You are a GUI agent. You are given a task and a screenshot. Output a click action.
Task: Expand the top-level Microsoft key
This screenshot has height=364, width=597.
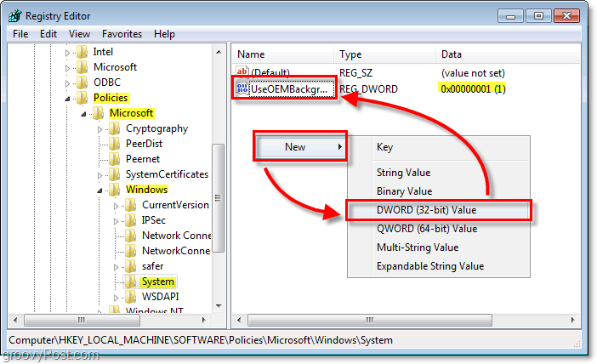tap(67, 68)
